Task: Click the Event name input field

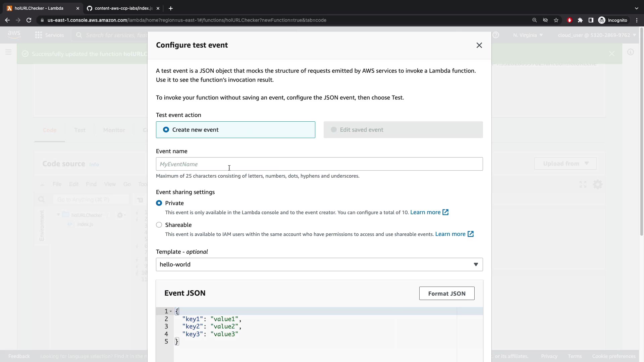Action: (x=319, y=164)
